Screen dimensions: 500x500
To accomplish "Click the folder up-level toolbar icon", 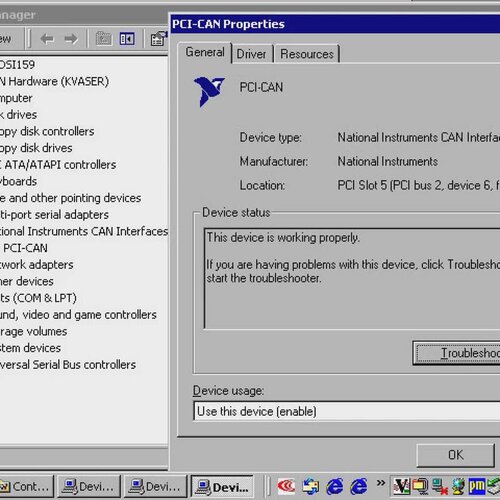I will coord(104,39).
